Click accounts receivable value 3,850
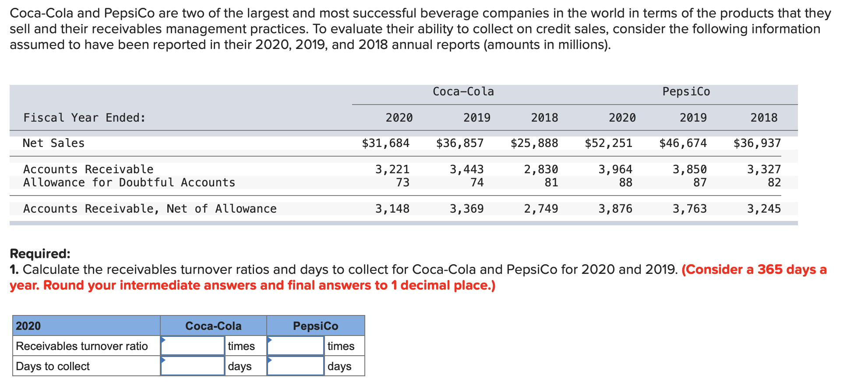This screenshot has height=392, width=868. pyautogui.click(x=690, y=169)
